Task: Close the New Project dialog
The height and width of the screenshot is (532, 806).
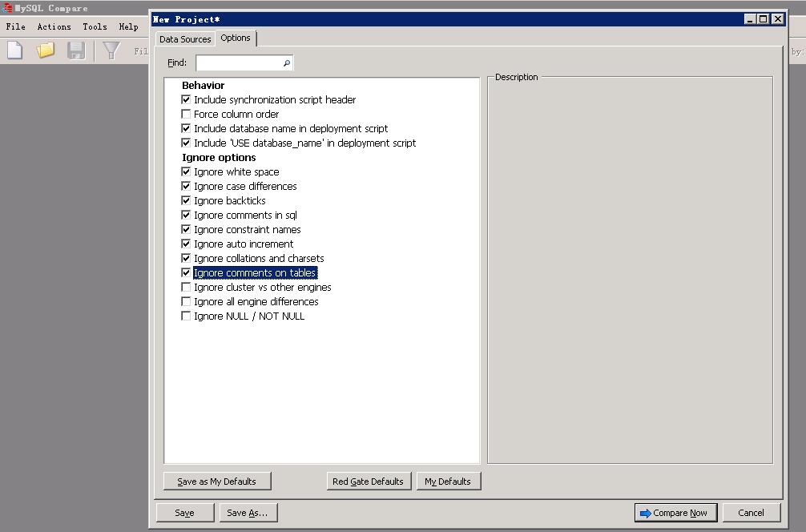Action: [x=778, y=19]
